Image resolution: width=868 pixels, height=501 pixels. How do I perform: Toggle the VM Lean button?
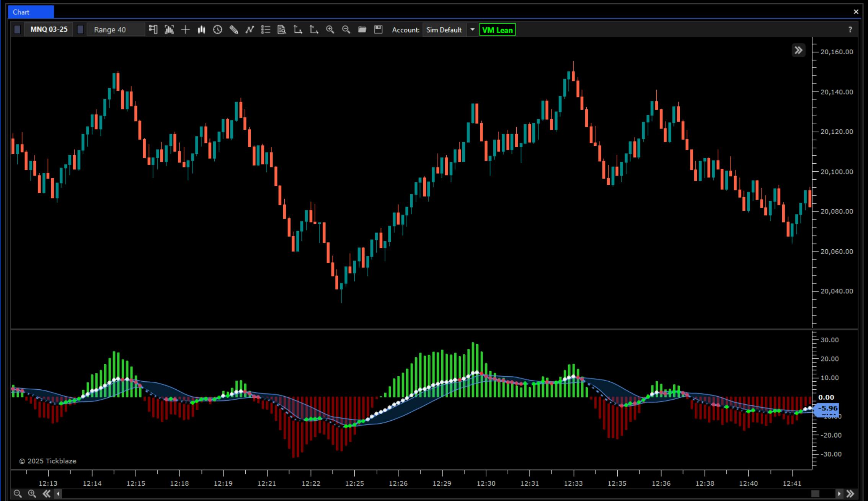(497, 30)
